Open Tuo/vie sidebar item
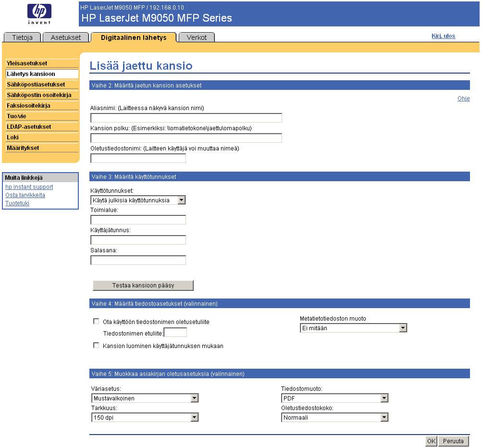 tap(42, 116)
